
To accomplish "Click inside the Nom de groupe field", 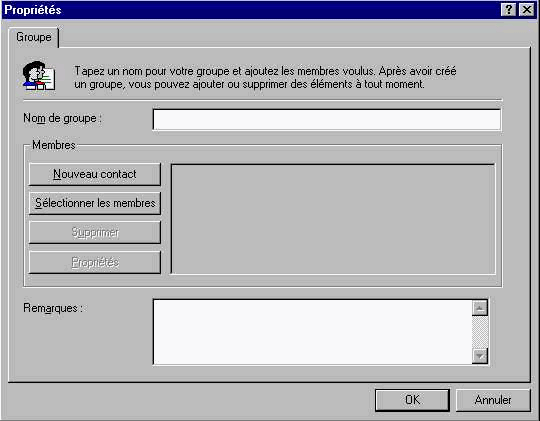I will pos(326,120).
